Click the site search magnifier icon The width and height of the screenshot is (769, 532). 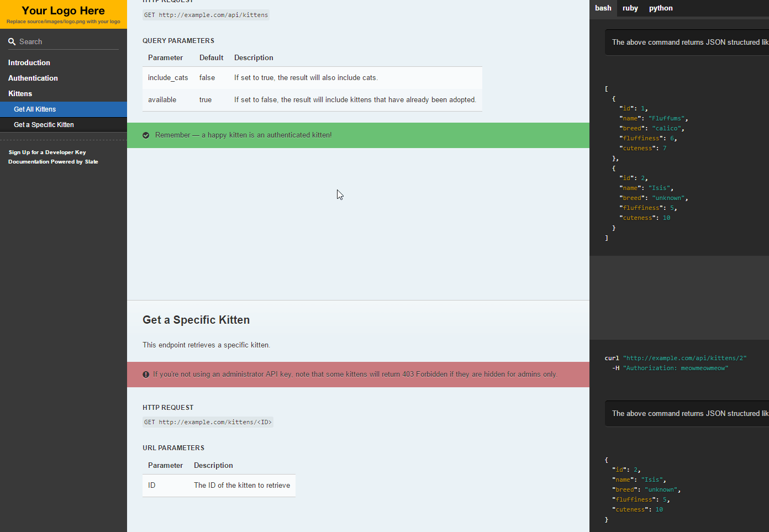10,41
